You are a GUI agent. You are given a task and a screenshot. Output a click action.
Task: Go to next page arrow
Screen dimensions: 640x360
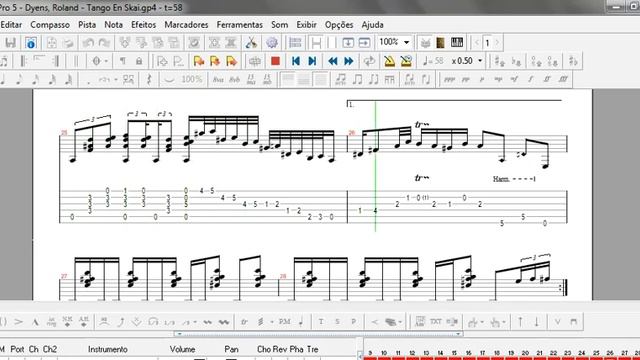click(497, 42)
